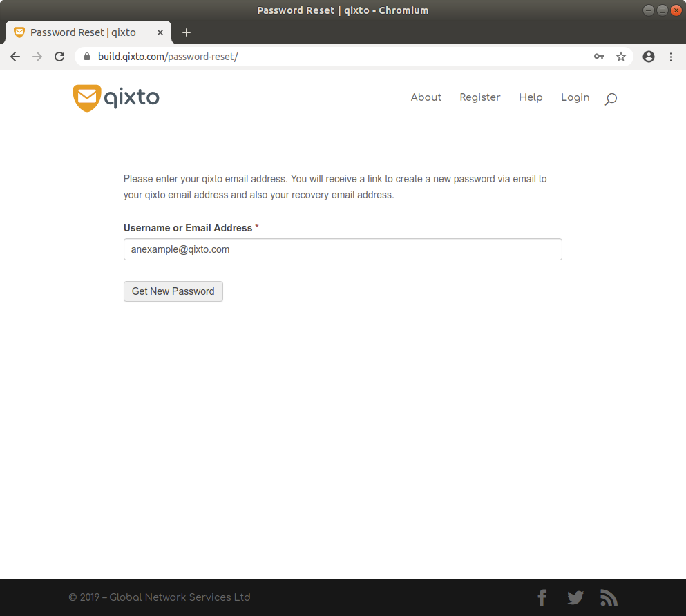Focus the Username or Email Address field
This screenshot has height=616, width=686.
pyautogui.click(x=343, y=249)
